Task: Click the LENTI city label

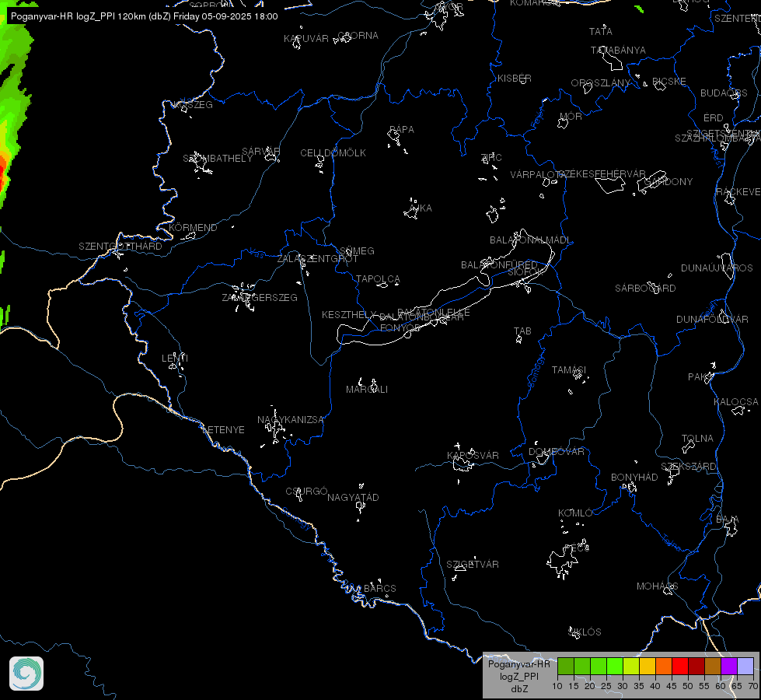Action: click(175, 358)
